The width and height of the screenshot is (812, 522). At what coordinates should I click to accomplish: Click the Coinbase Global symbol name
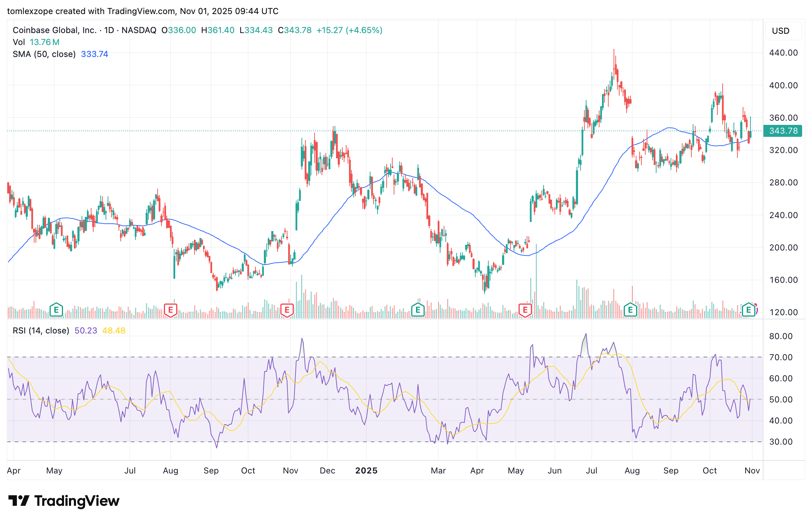tap(55, 30)
